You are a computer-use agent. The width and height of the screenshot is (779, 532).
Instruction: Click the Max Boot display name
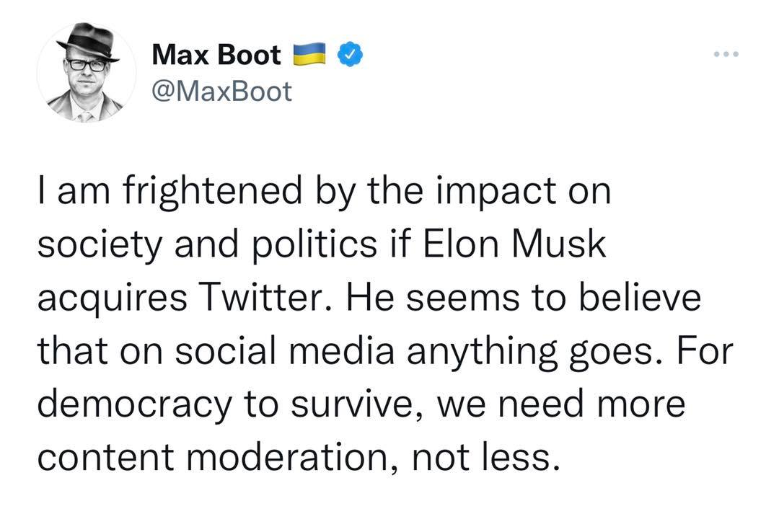(216, 56)
